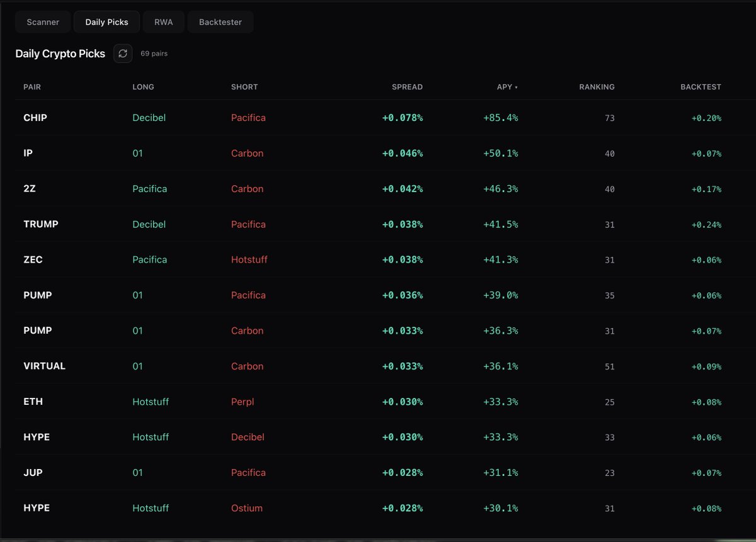Click the +0.20% backtest value
The height and width of the screenshot is (542, 756).
click(706, 118)
